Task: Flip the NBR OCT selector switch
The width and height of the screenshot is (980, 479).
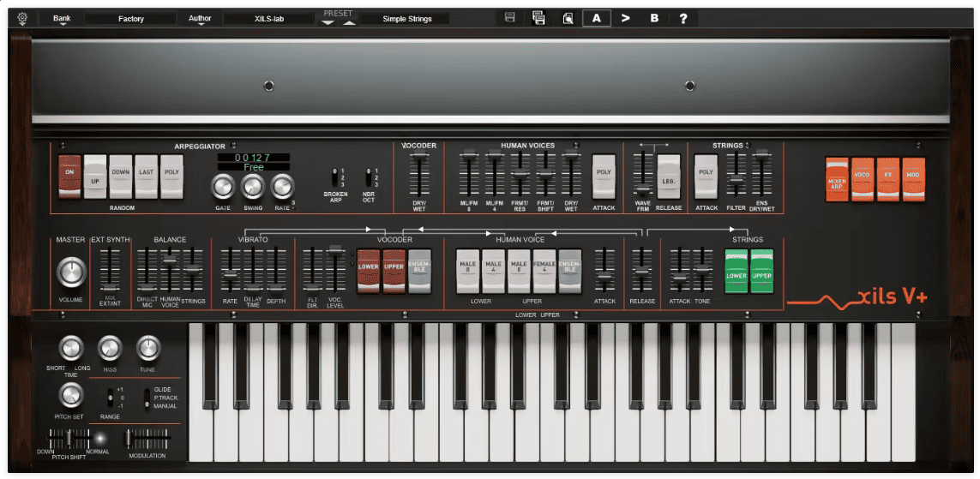Action: (x=369, y=177)
